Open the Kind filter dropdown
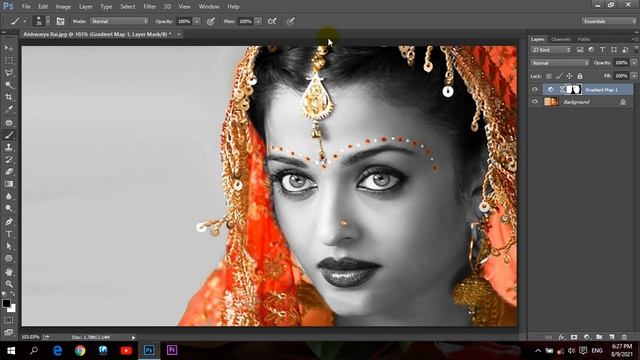Image resolution: width=640 pixels, height=360 pixels. (551, 50)
